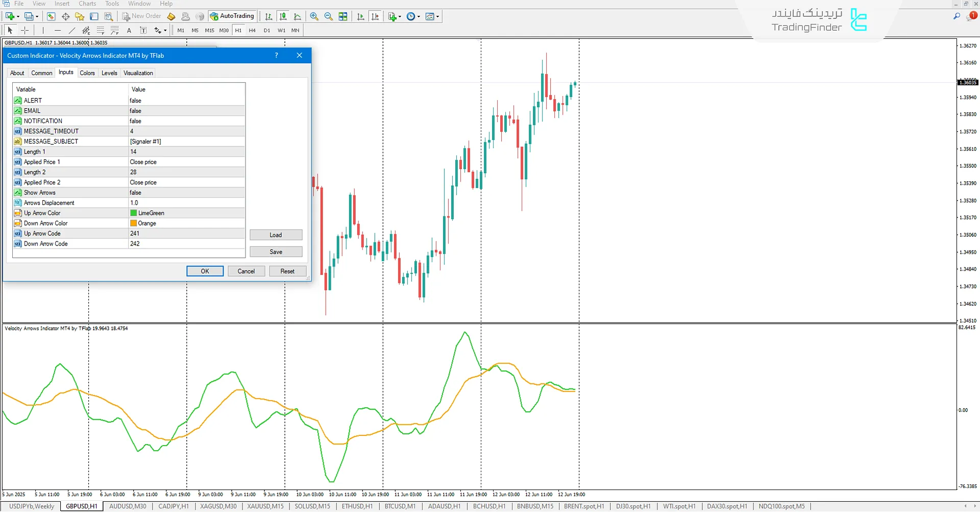Enable AutoTrading
This screenshot has height=512, width=980.
click(233, 16)
